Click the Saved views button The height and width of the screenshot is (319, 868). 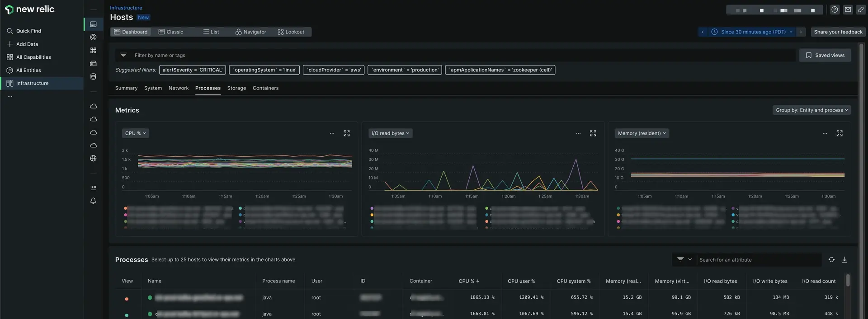tap(825, 55)
